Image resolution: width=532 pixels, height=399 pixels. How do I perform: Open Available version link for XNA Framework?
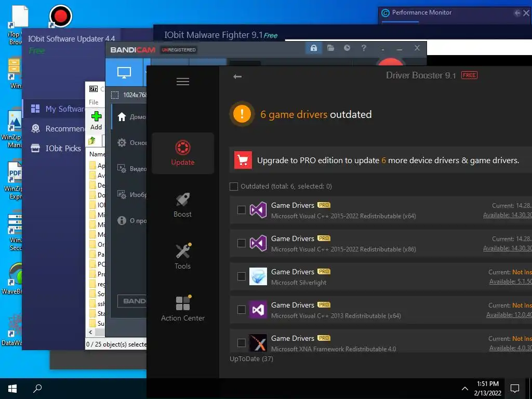point(510,348)
